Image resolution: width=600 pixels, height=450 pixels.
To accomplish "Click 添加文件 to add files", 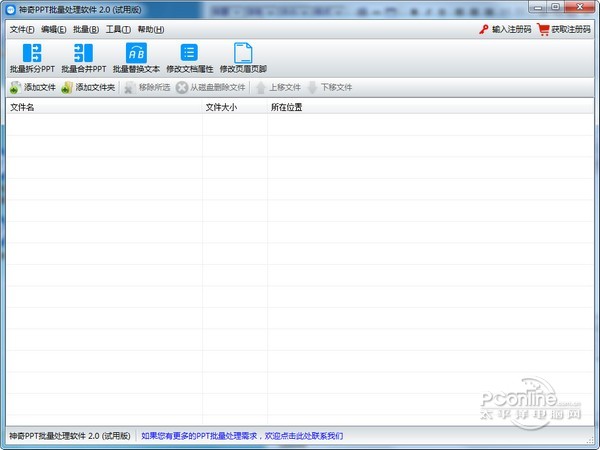I will 33,87.
